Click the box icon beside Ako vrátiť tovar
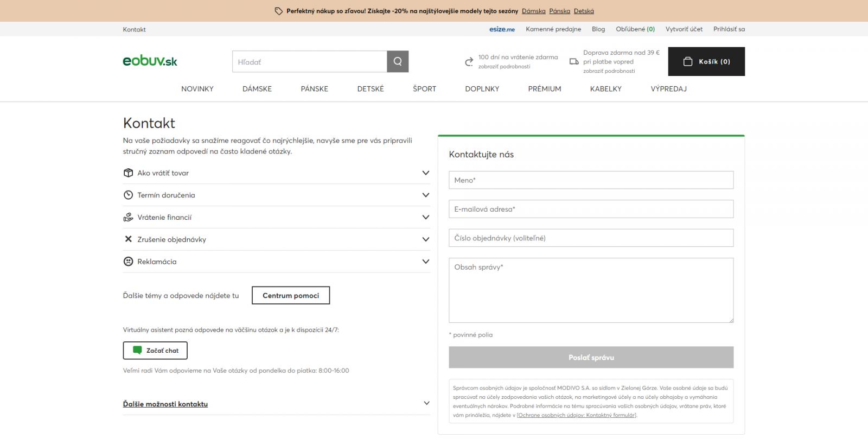Image resolution: width=868 pixels, height=445 pixels. 128,173
